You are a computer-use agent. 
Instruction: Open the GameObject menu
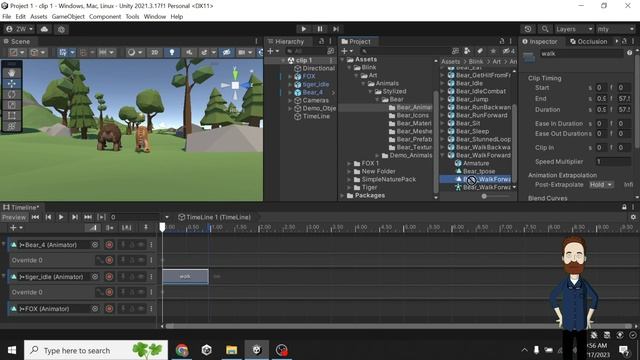click(68, 17)
